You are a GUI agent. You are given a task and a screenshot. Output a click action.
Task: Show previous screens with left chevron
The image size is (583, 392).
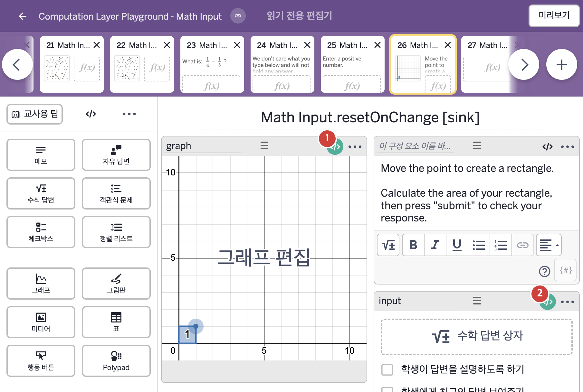point(17,64)
